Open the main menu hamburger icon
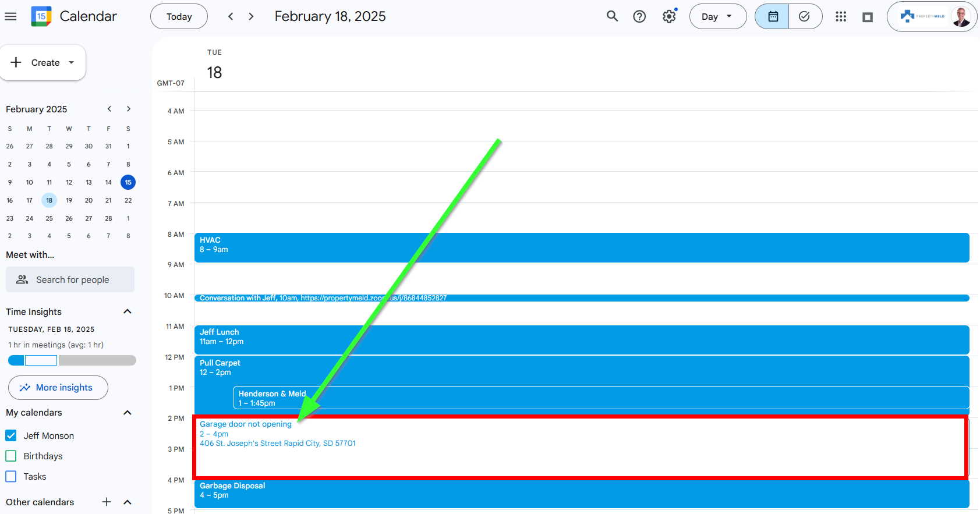 [x=10, y=16]
